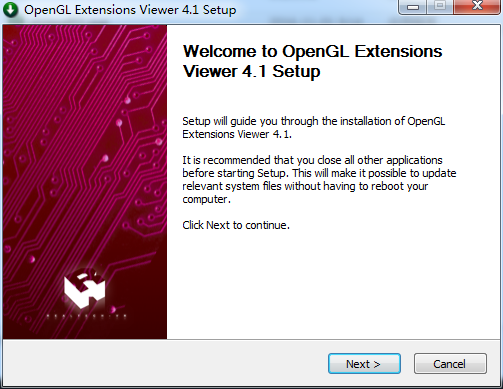The image size is (503, 389).
Task: Click the greyed-out maximize button
Action: coord(440,7)
